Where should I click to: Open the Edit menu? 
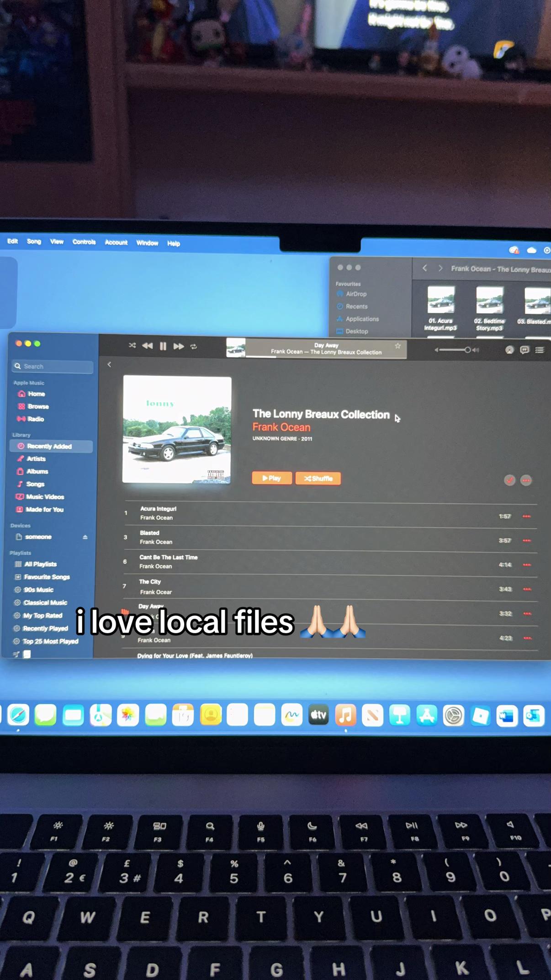(12, 241)
